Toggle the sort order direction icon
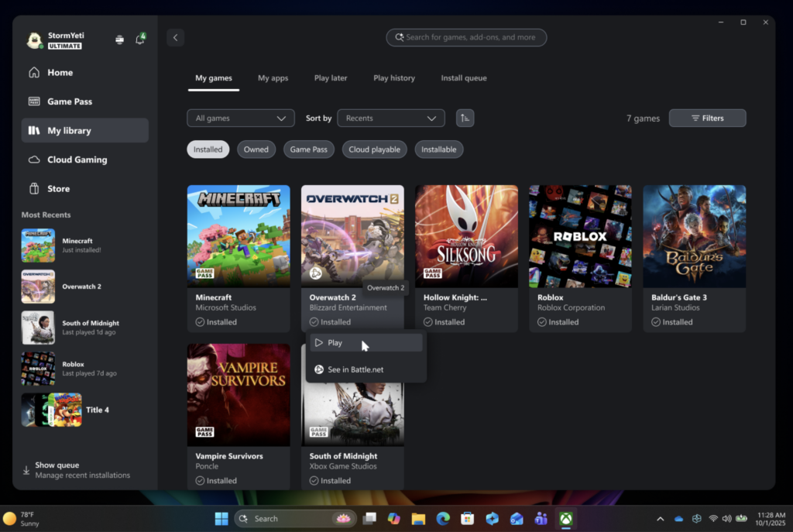793x532 pixels. [x=465, y=118]
